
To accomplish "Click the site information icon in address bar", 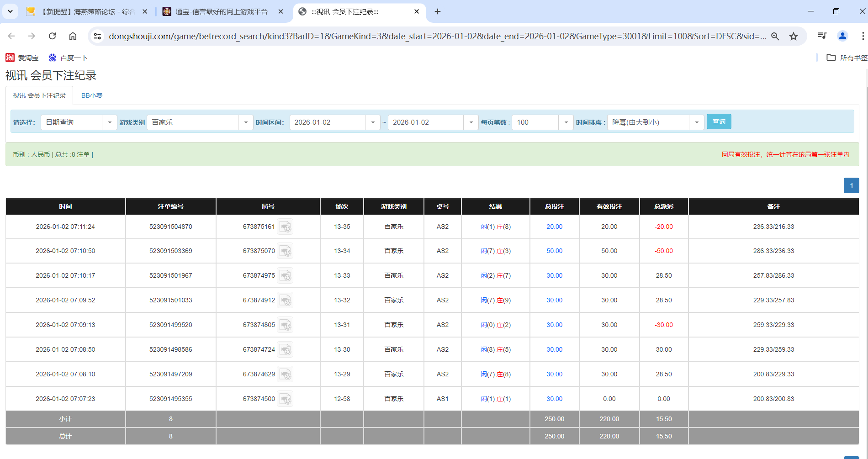I will [x=97, y=36].
